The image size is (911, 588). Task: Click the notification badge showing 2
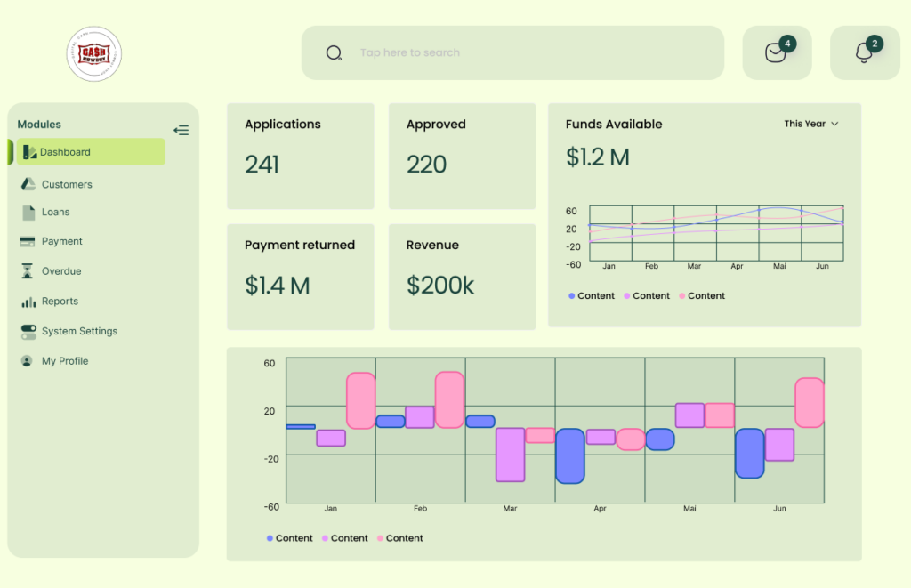[x=875, y=44]
